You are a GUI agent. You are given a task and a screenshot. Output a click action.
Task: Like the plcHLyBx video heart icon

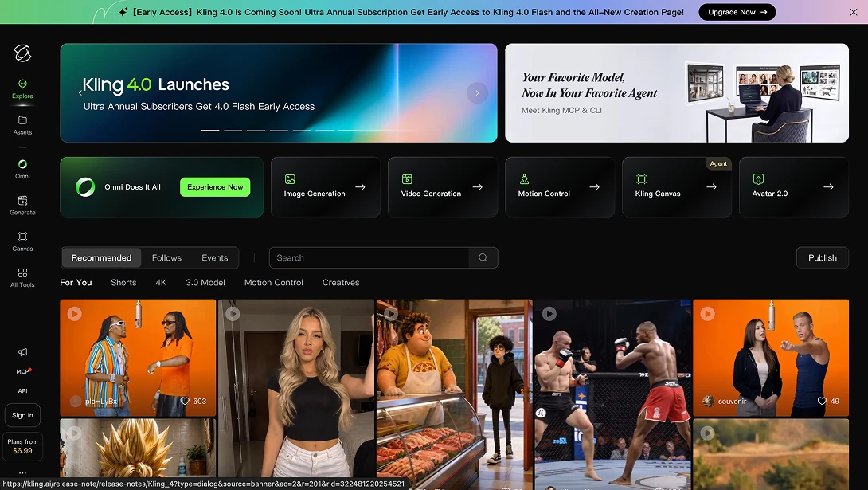[185, 401]
